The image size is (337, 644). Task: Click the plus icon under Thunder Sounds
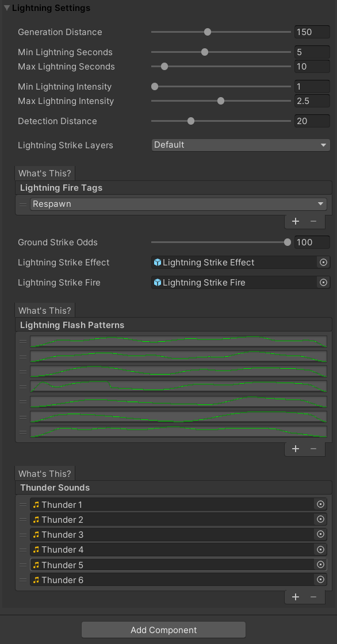coord(296,597)
